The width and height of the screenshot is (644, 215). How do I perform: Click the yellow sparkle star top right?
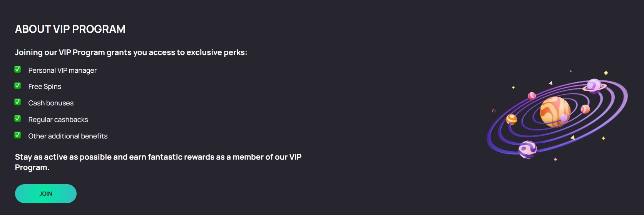pyautogui.click(x=606, y=73)
